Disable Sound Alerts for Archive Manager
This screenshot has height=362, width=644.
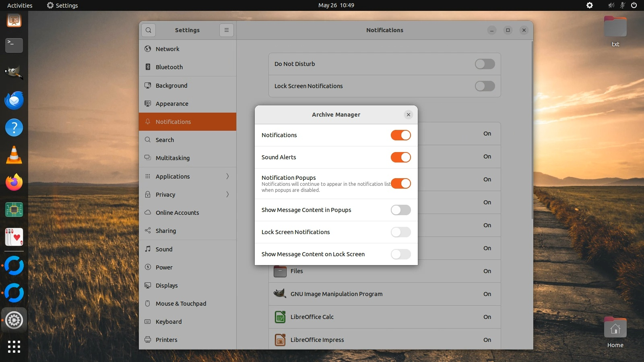tap(400, 157)
